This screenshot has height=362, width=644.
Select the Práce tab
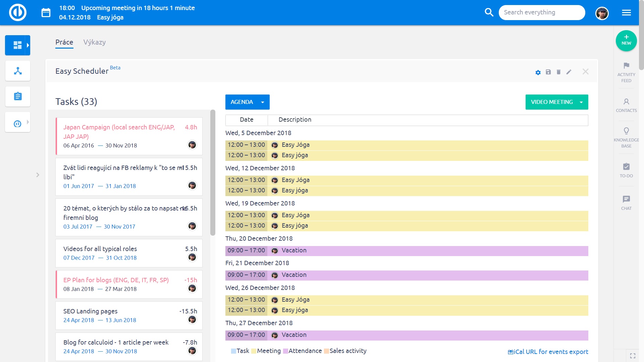click(x=64, y=42)
